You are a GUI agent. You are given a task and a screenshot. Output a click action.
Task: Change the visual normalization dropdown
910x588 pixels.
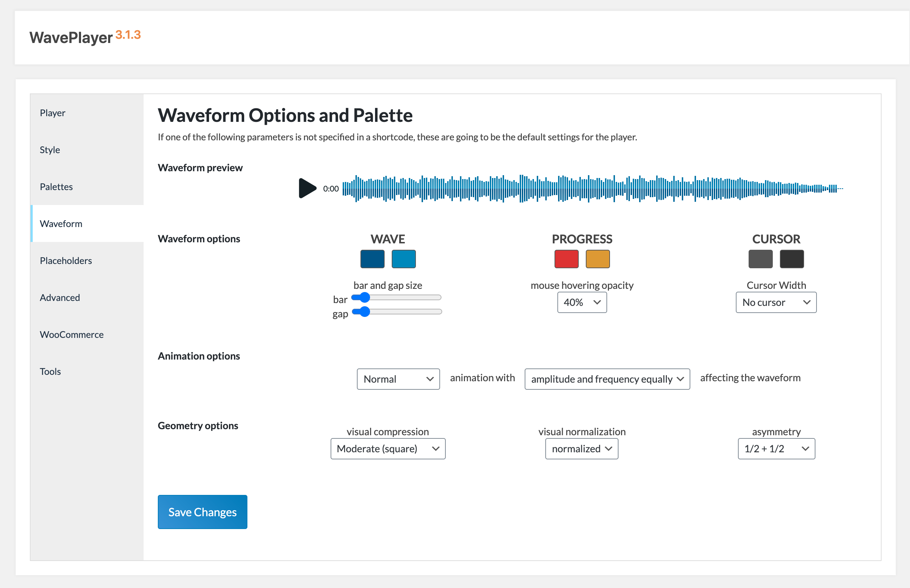[x=582, y=449]
